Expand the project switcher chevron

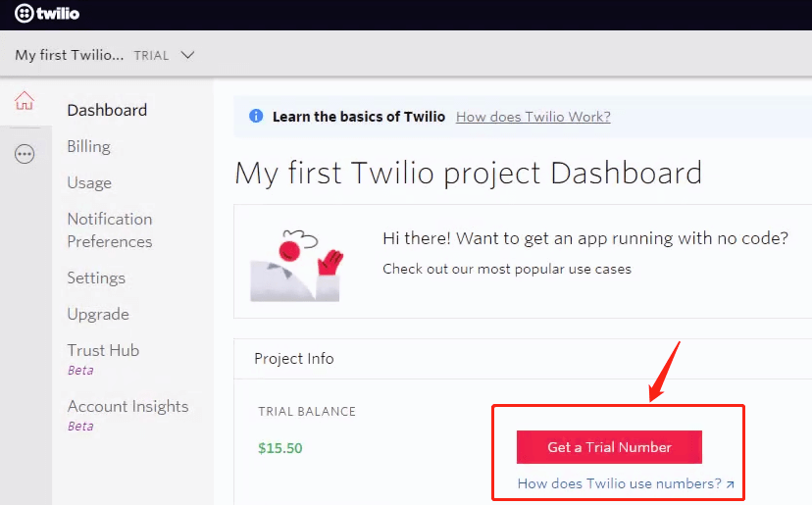point(188,55)
